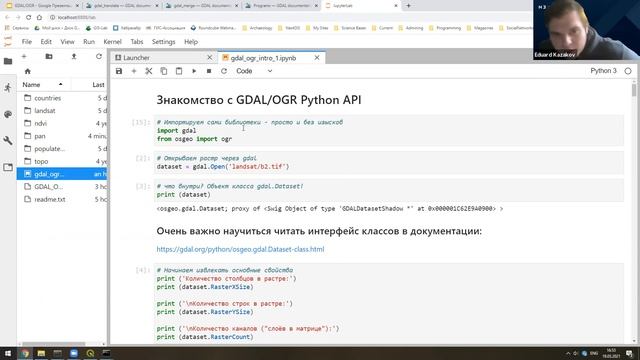
Task: Open the topo folder
Action: pos(62,161)
